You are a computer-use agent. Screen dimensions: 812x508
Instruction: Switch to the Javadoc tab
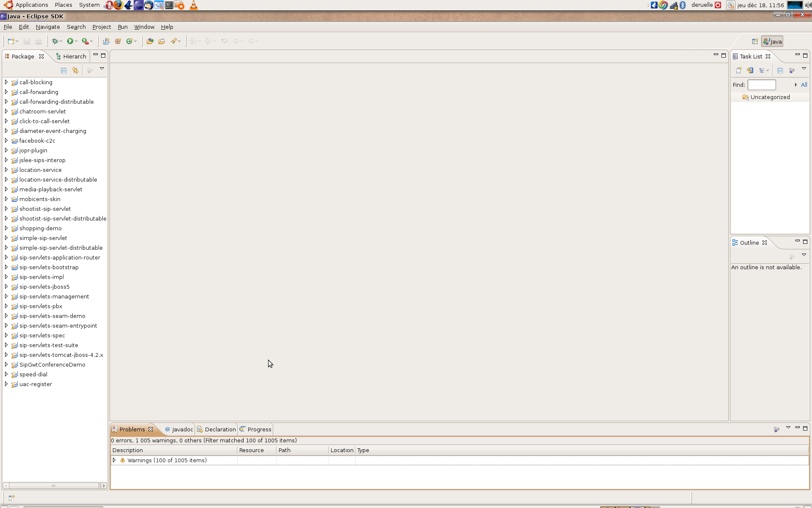coord(179,429)
